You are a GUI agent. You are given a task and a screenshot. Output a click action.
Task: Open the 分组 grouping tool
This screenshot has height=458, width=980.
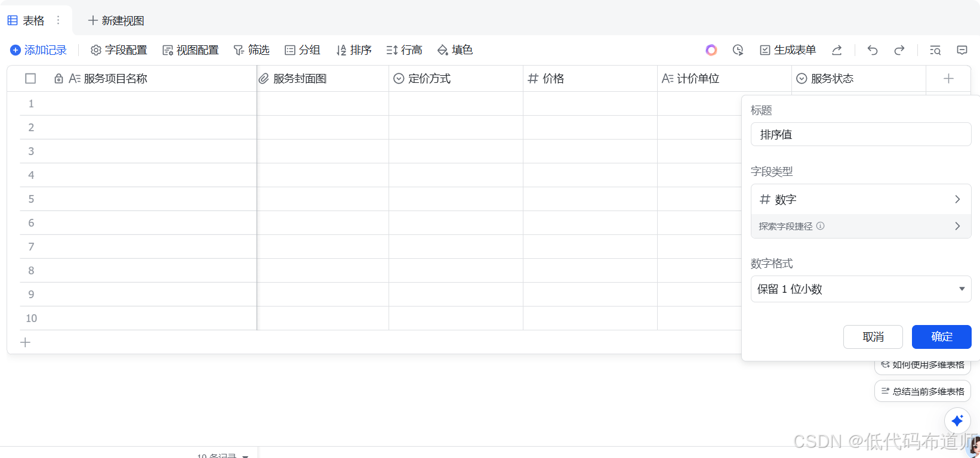[303, 50]
